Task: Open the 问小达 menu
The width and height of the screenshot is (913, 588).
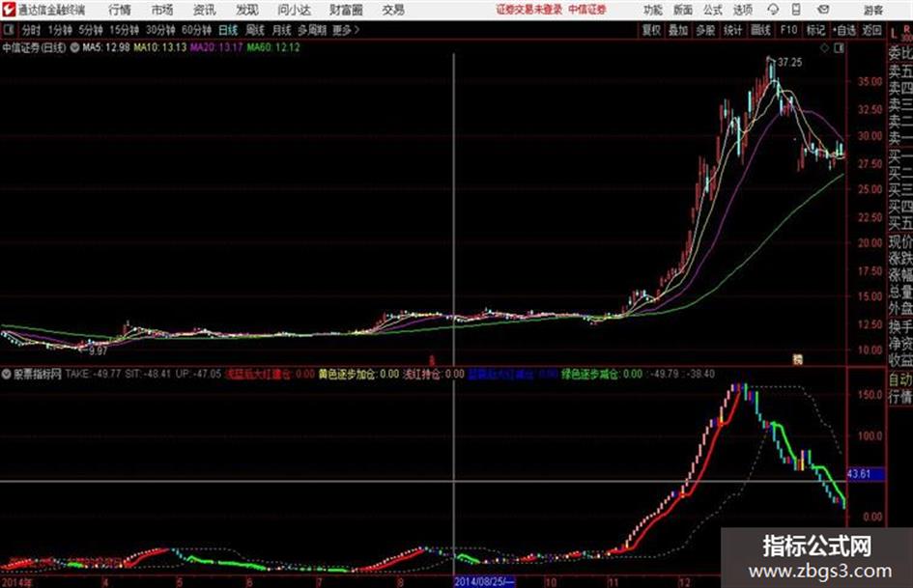Action: 294,10
